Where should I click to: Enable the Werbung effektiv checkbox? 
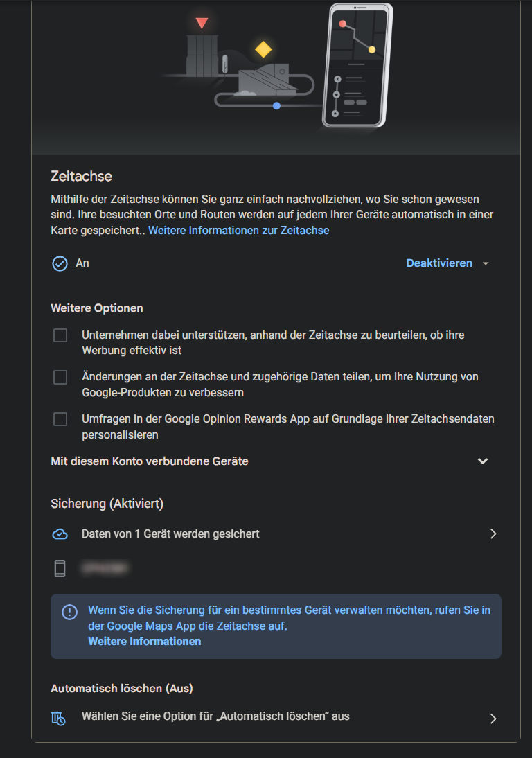coord(60,335)
